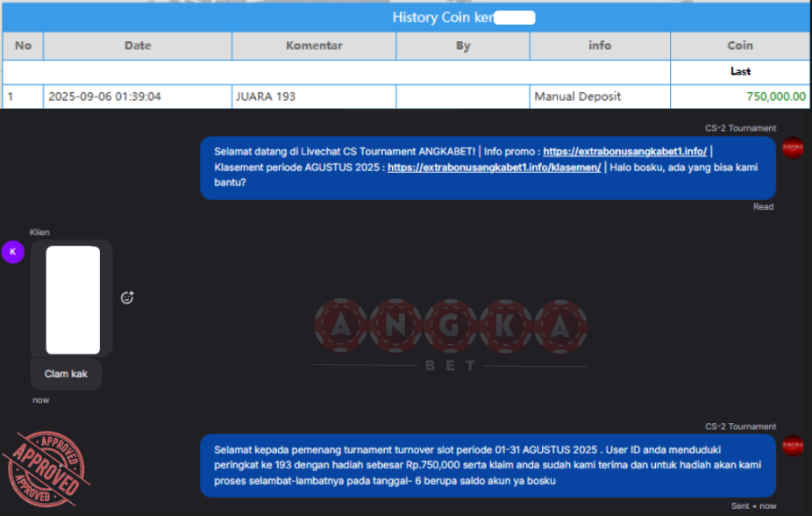
Task: Select the Manual Deposit info cell
Action: tap(600, 97)
